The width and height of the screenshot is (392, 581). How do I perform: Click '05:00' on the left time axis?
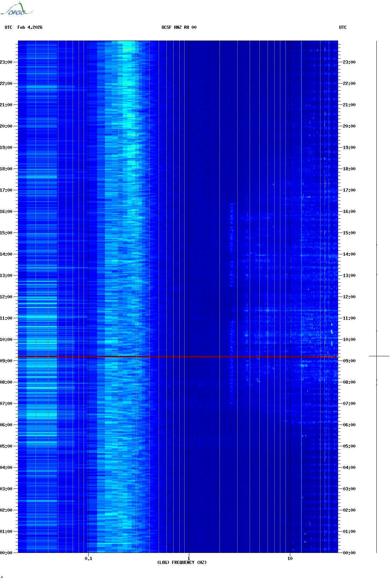[6, 446]
